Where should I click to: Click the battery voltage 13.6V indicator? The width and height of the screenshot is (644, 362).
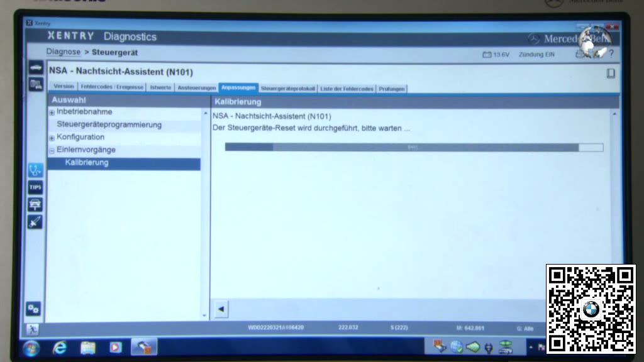pos(496,54)
